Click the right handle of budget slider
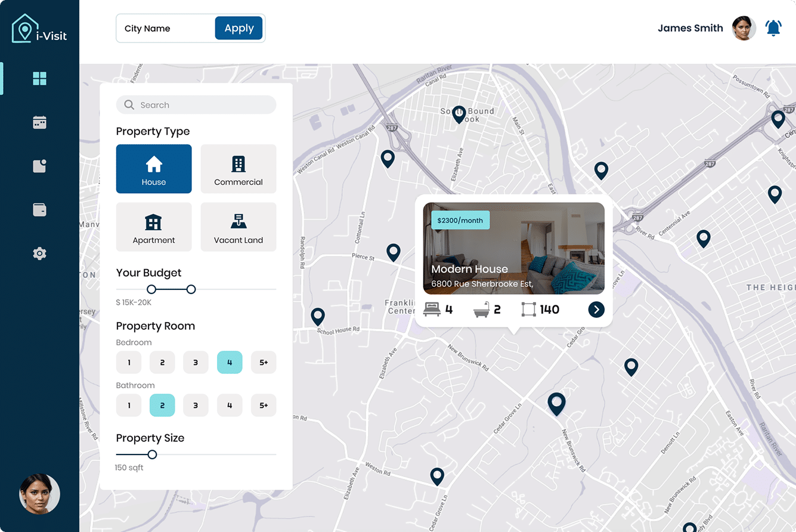Image resolution: width=796 pixels, height=532 pixels. tap(191, 289)
